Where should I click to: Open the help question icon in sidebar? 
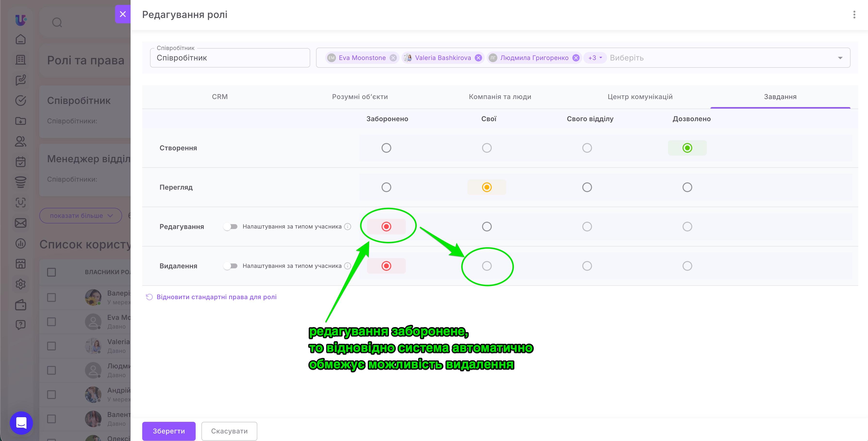(21, 325)
